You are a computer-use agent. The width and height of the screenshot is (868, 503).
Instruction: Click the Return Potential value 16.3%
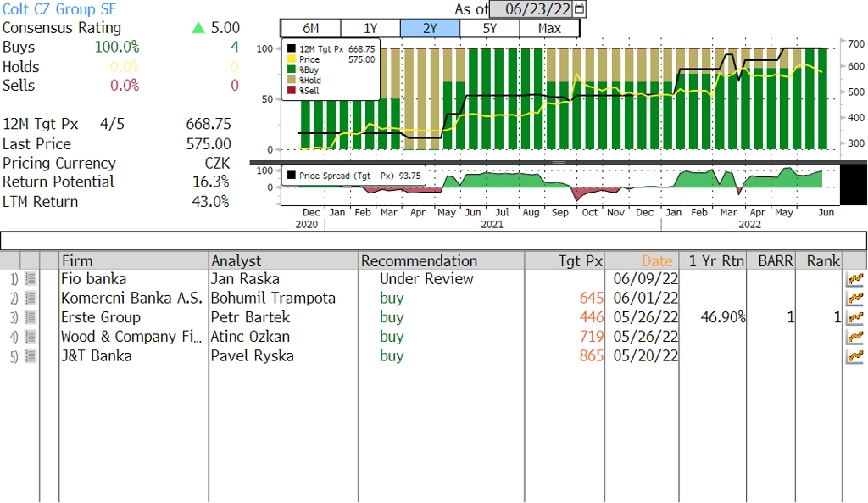(211, 182)
